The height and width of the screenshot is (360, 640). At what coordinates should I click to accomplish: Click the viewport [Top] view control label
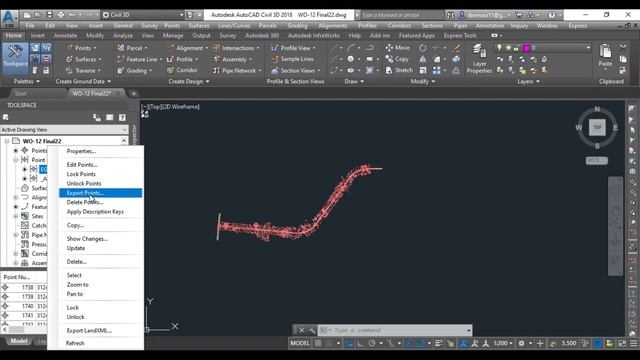coord(155,107)
